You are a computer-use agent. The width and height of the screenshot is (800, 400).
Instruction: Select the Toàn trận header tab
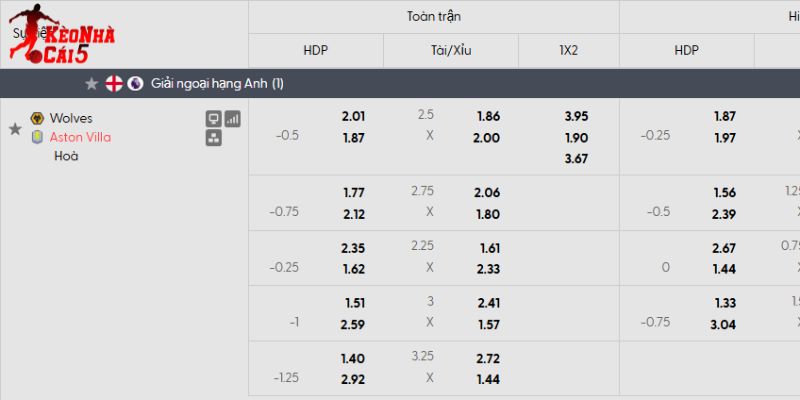point(434,17)
